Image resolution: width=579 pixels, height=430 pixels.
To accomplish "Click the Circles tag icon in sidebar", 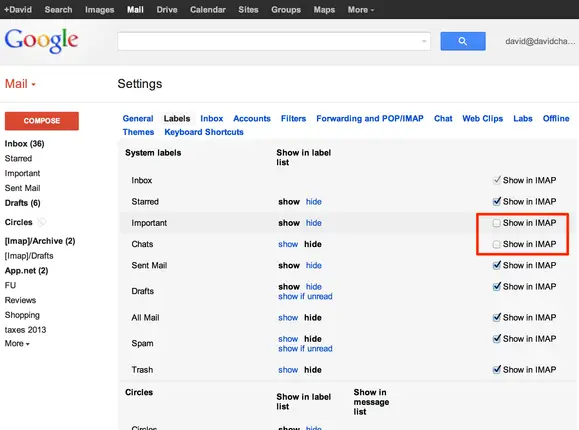I will pos(42,222).
